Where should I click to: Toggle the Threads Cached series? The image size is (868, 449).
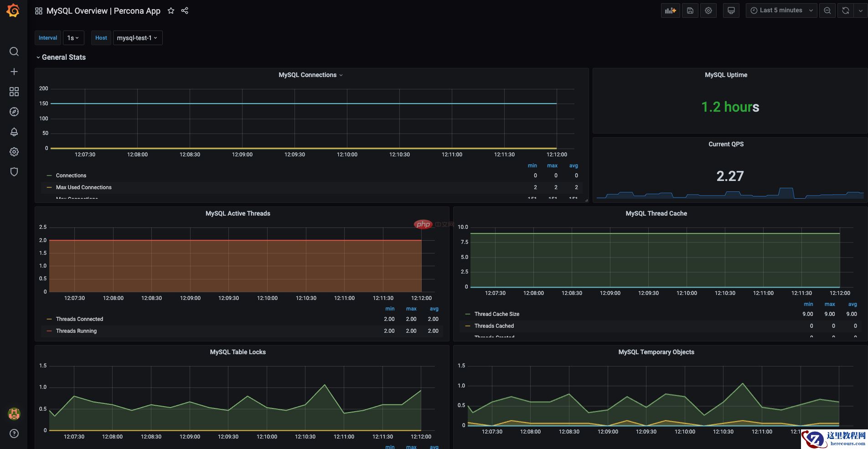coord(494,326)
